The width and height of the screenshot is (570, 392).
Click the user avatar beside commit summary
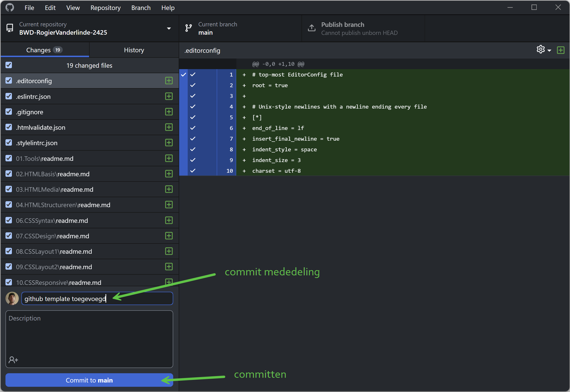[x=12, y=298]
